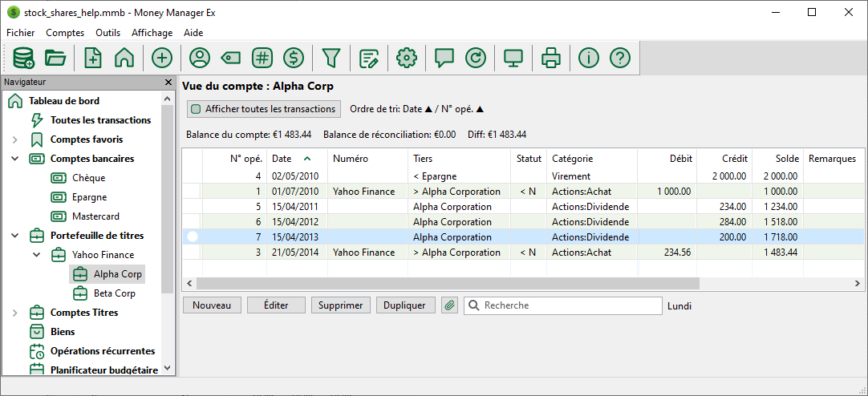Select the < Epargne Virement transaction row
868x396 pixels.
(x=522, y=176)
